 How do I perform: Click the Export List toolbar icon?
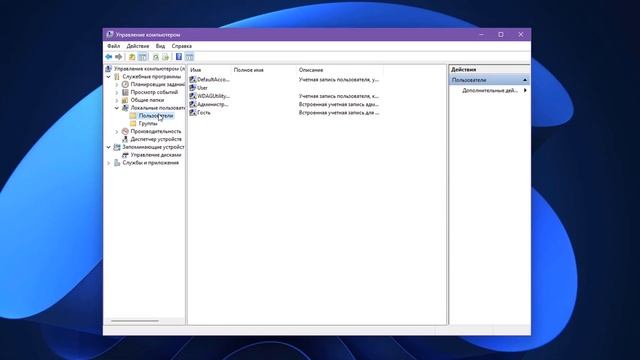coord(165,57)
